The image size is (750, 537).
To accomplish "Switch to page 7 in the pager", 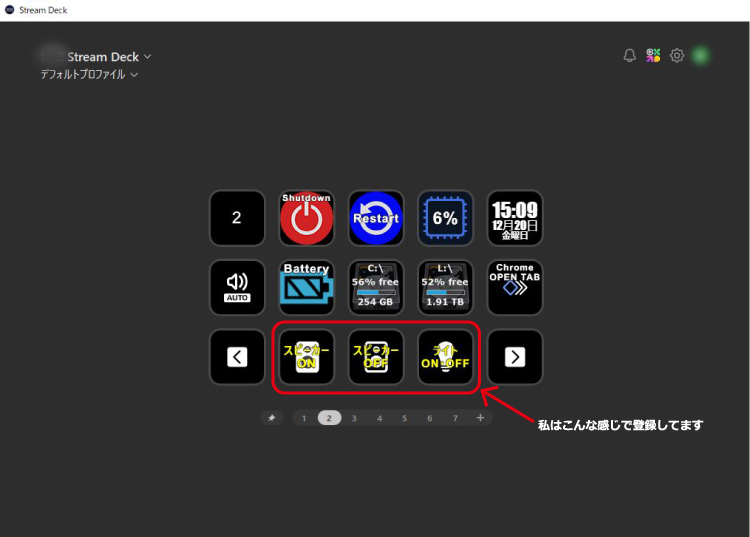I will (455, 418).
